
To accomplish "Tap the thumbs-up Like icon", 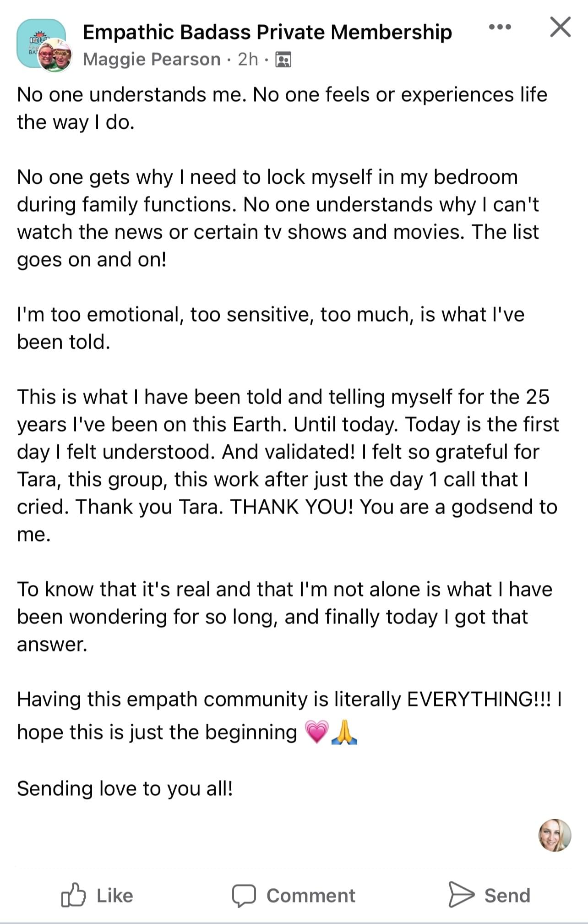I will pyautogui.click(x=73, y=895).
